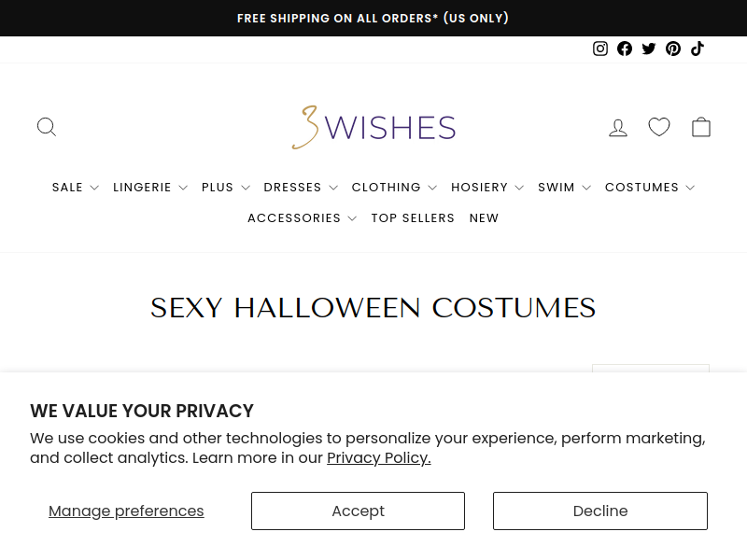Open the Twitter bird icon

tap(649, 49)
